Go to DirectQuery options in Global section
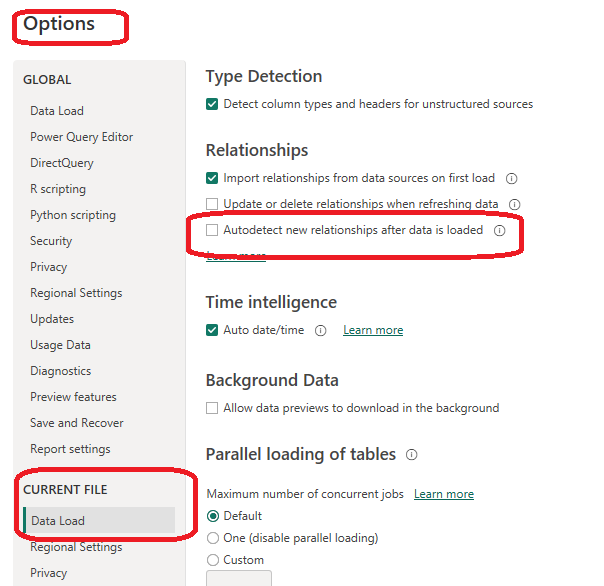604x586 pixels. (x=62, y=163)
